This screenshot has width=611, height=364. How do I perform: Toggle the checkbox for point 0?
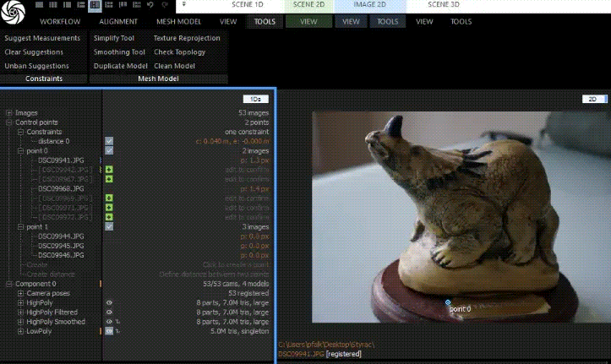[109, 150]
